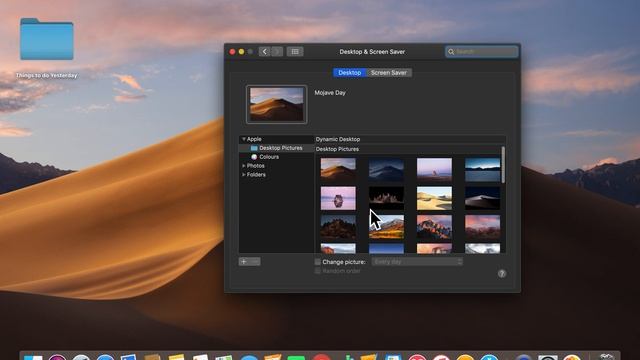The height and width of the screenshot is (360, 640).
Task: Select the black-background rock spires thumbnail
Action: (x=386, y=198)
